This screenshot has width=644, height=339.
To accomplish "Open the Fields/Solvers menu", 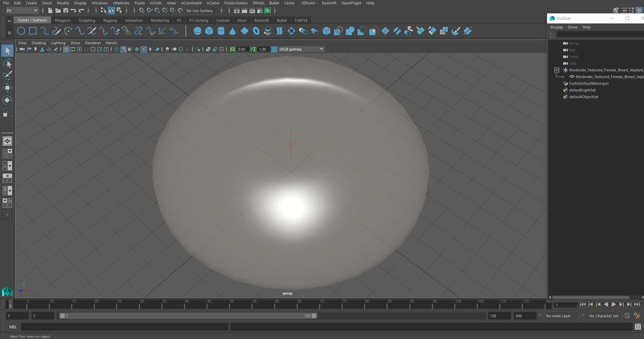I will click(236, 3).
